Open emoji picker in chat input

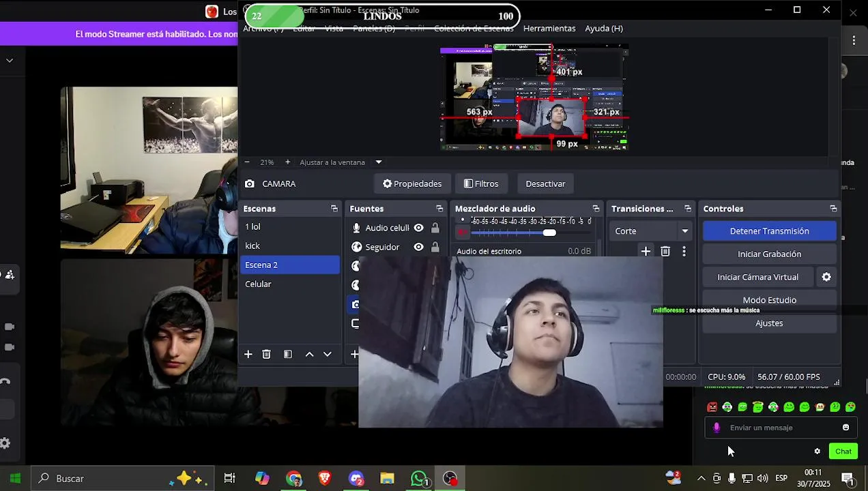(845, 428)
